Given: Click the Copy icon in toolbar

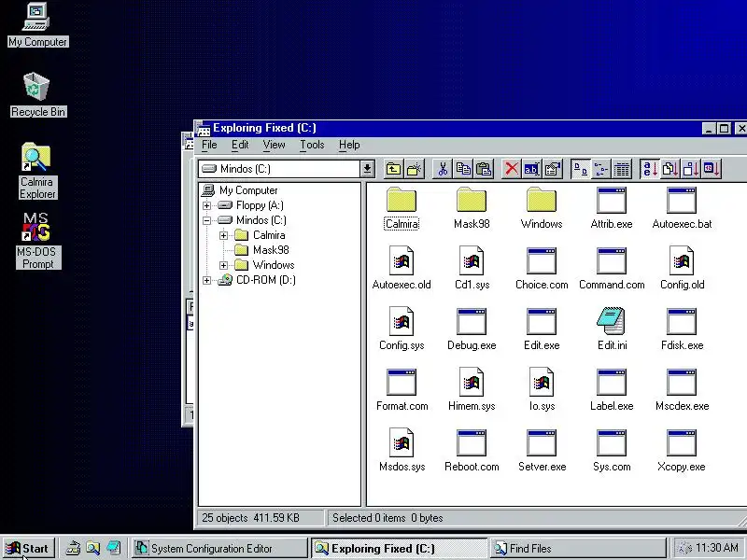Looking at the screenshot, I should pos(463,169).
